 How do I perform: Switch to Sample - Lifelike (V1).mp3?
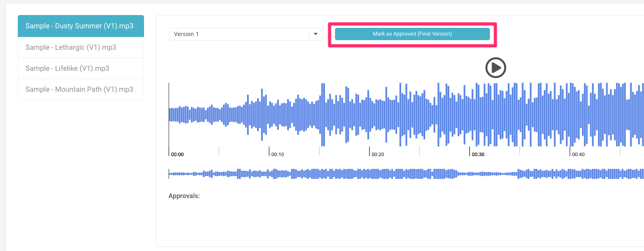coord(67,68)
